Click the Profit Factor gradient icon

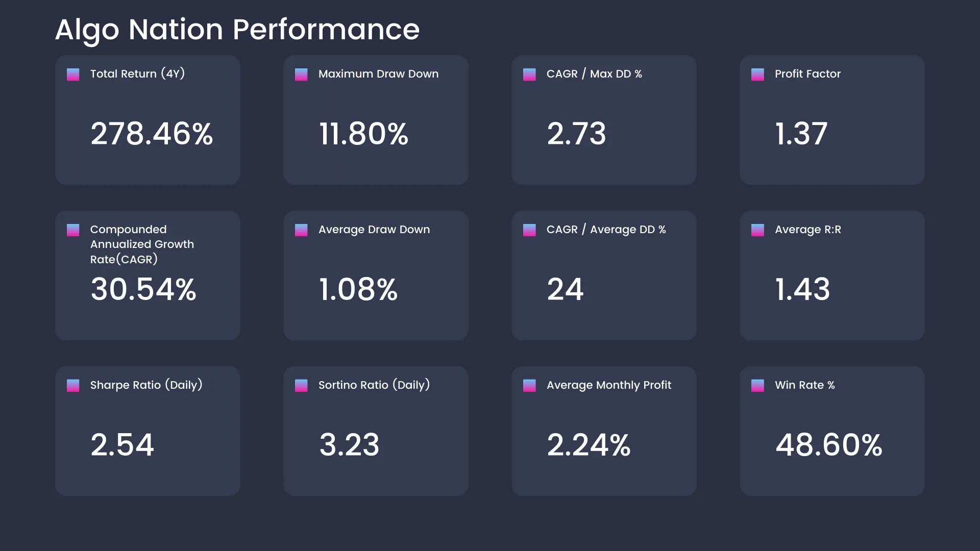757,74
